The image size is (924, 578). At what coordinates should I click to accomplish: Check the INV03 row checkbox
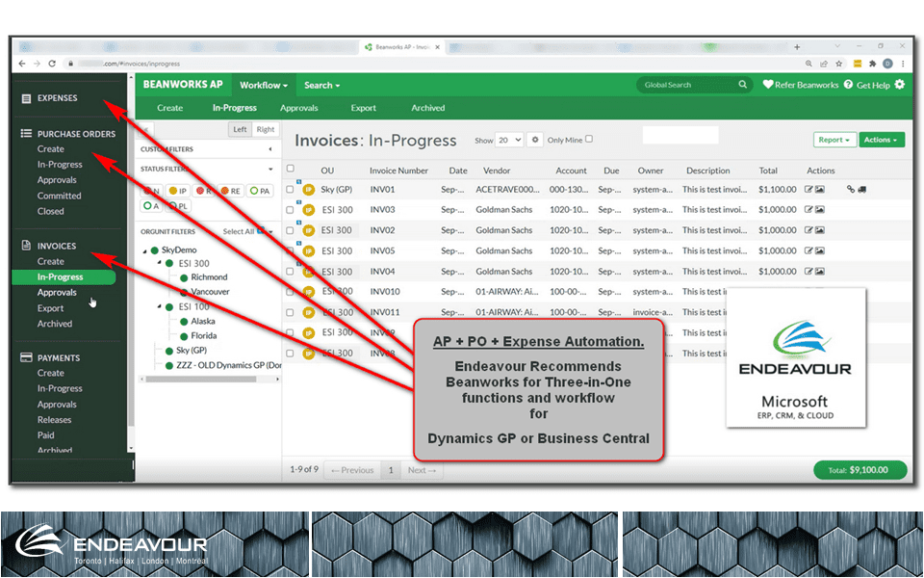[x=290, y=209]
